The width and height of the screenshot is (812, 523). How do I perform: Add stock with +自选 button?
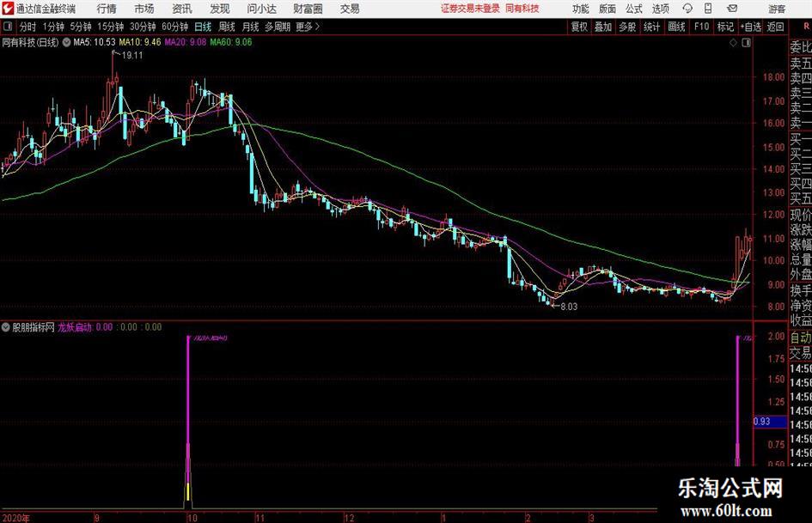[750, 27]
